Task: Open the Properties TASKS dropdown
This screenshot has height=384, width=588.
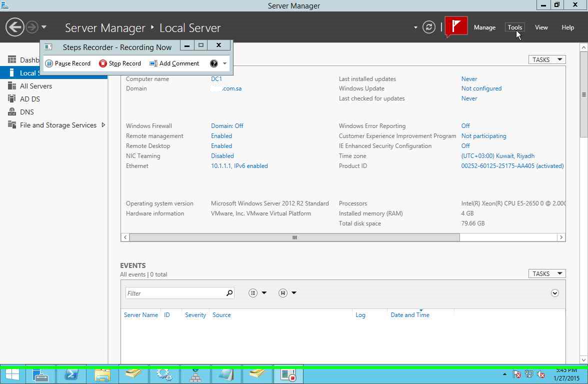Action: pos(546,59)
